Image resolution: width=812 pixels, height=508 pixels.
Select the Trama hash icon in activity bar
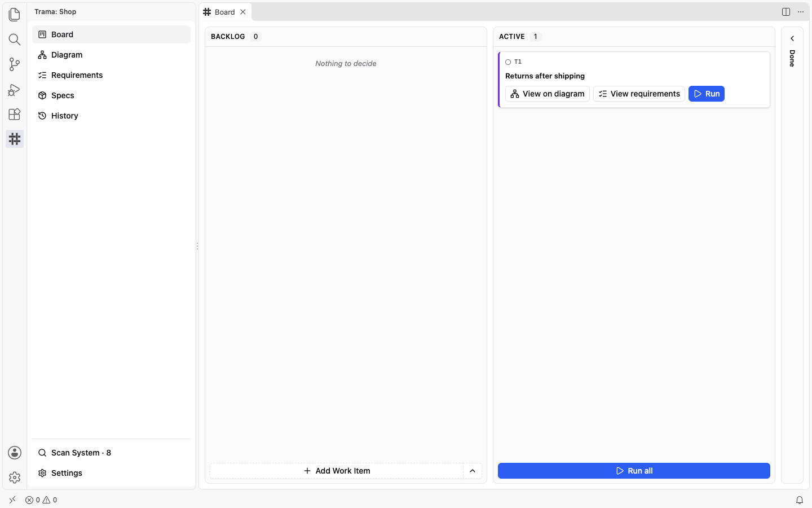[15, 139]
